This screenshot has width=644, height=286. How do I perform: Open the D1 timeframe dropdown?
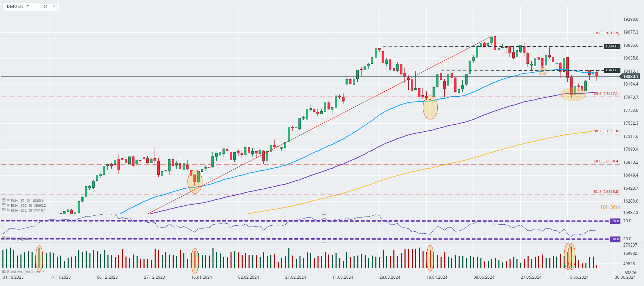[54, 6]
